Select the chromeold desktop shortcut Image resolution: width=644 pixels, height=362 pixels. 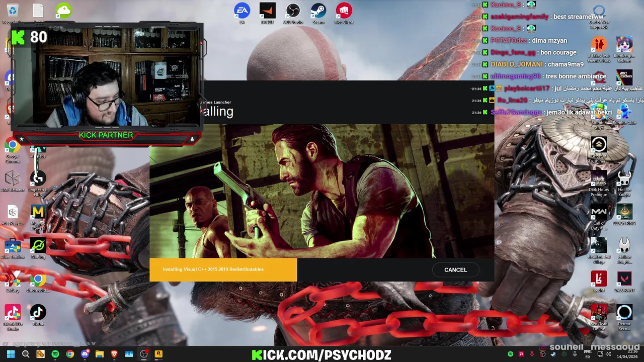coord(38,282)
